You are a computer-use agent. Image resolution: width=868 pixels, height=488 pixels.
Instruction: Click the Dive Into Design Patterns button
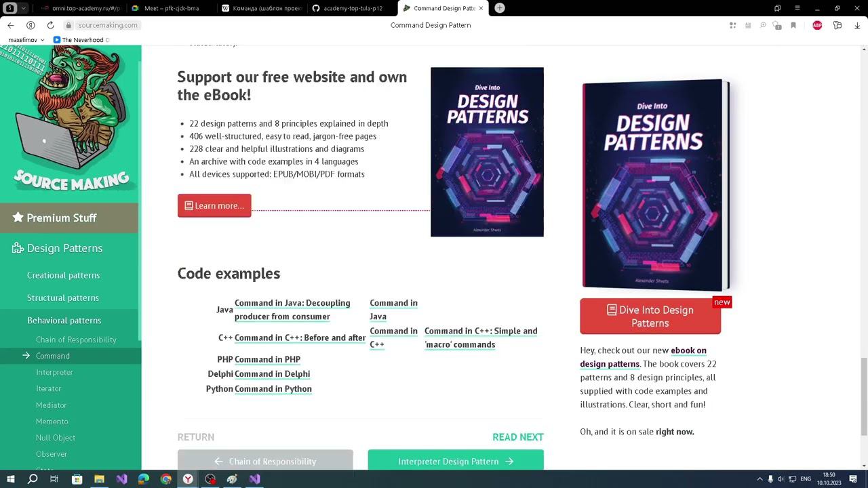tap(650, 317)
